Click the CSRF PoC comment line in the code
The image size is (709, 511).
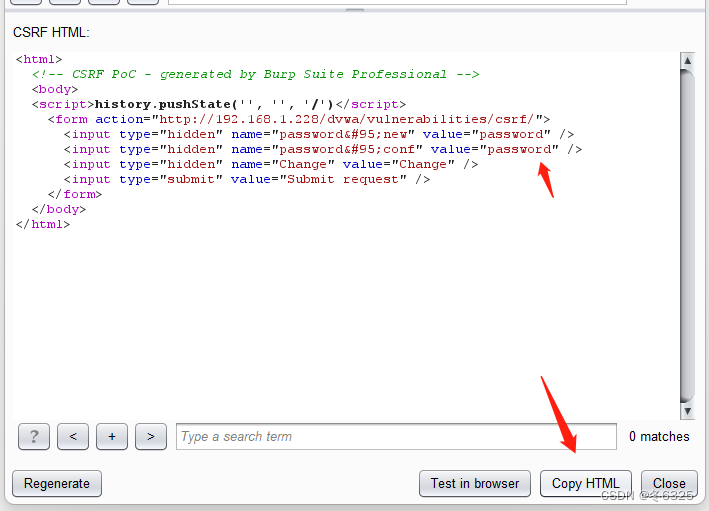[x=255, y=74]
